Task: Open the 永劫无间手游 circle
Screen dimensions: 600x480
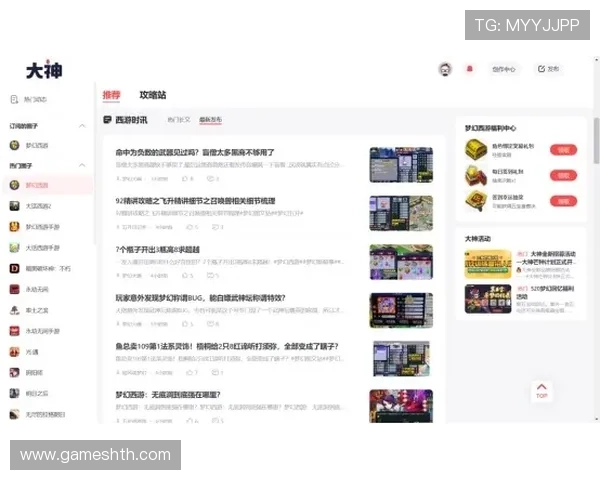Action: point(34,331)
